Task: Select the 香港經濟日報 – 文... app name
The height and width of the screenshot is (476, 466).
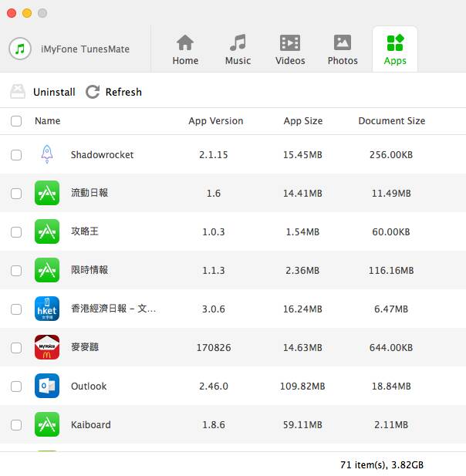Action: [x=113, y=309]
